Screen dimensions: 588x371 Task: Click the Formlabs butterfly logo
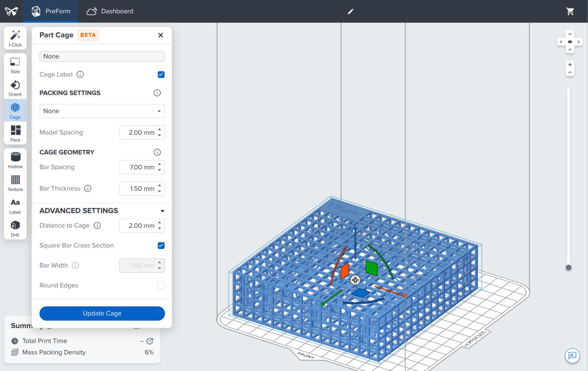tap(11, 11)
